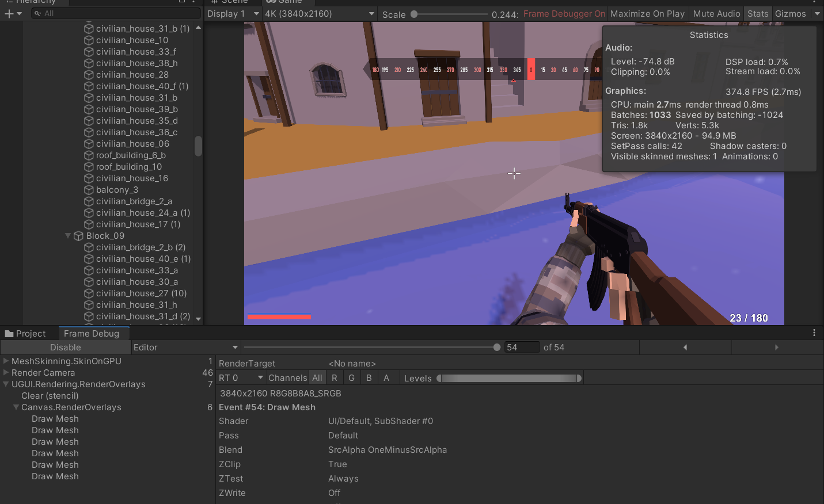This screenshot has height=504, width=824.
Task: Click Hierarchy vertical scrollbar thumb
Action: tap(198, 146)
